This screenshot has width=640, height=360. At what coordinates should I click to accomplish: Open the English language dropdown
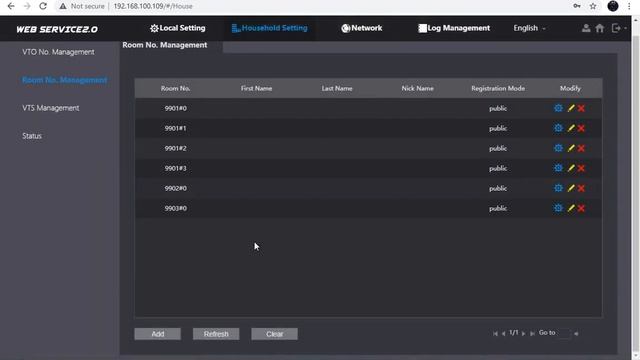pyautogui.click(x=529, y=28)
